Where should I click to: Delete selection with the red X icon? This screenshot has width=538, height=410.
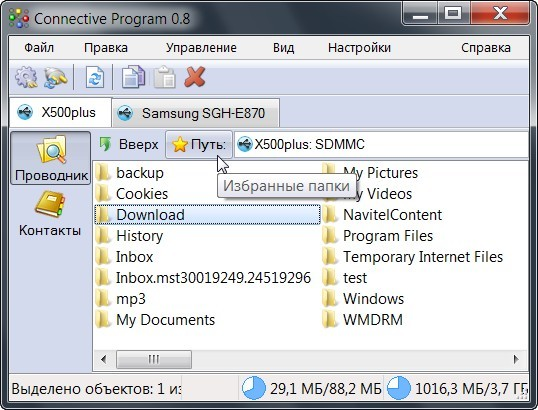(x=195, y=77)
